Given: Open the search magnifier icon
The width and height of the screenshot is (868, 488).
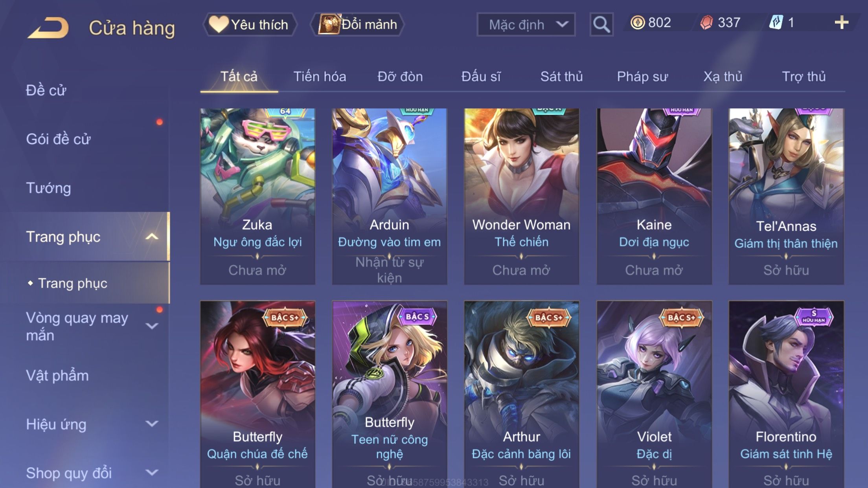Looking at the screenshot, I should pyautogui.click(x=601, y=24).
